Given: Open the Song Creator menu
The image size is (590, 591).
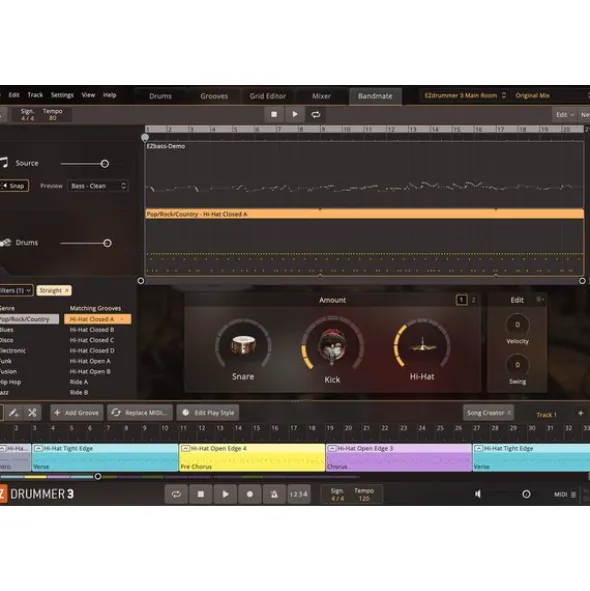Looking at the screenshot, I should pos(489,413).
